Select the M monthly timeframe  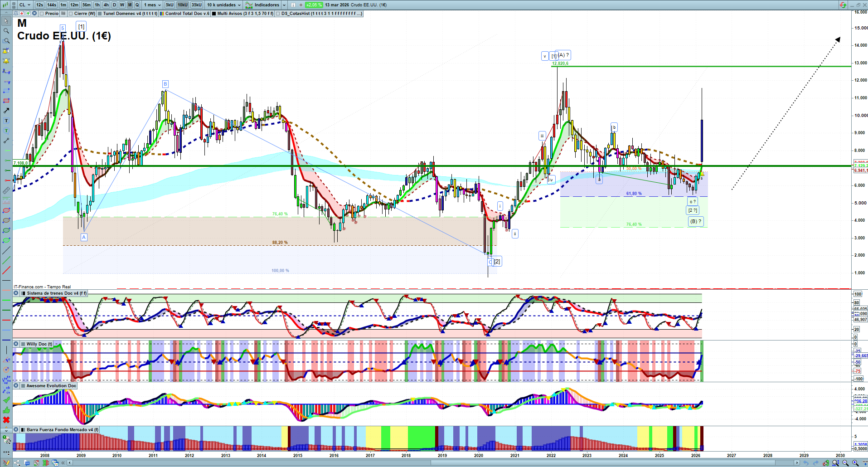pos(130,5)
